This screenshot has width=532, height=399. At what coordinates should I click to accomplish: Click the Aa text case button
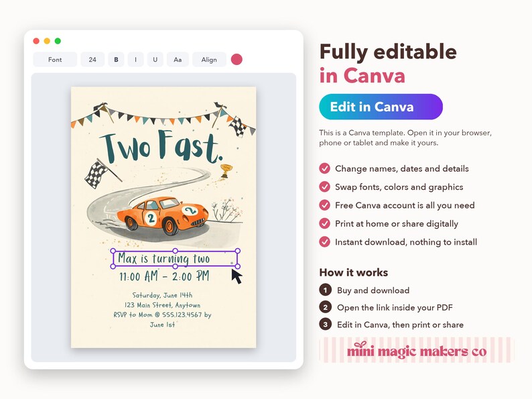tap(178, 60)
